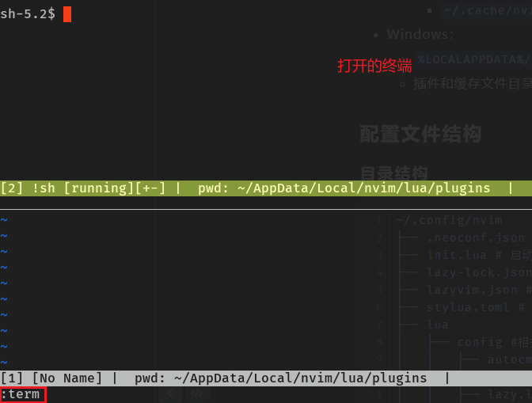Screen dimensions: 532x403
Task: Click the '目录结构' heading in the background page
Action: (393, 173)
